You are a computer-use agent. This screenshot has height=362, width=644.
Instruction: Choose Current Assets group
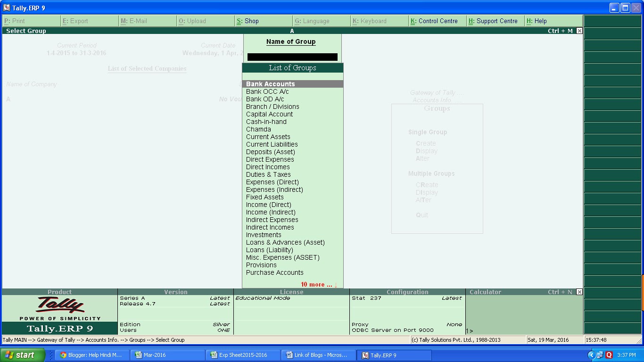click(x=293, y=137)
